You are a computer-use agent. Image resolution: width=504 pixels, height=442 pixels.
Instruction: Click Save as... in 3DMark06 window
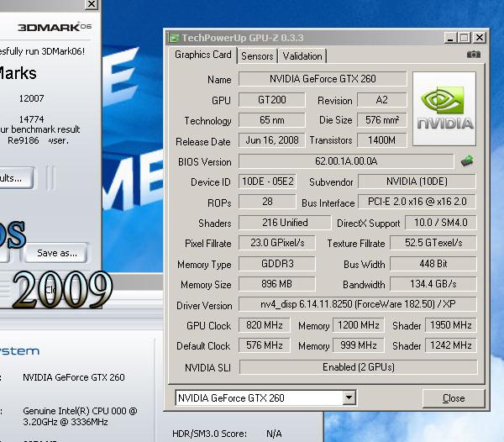[x=56, y=253]
